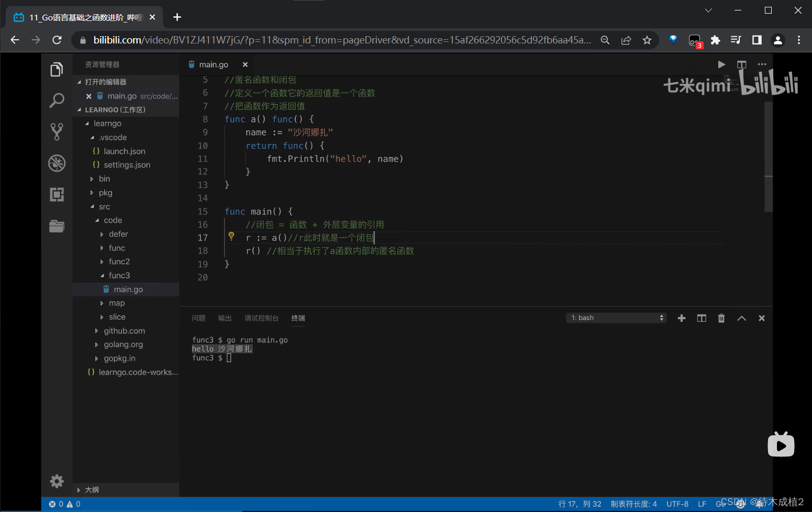
Task: Split the editor to the right
Action: click(x=741, y=64)
